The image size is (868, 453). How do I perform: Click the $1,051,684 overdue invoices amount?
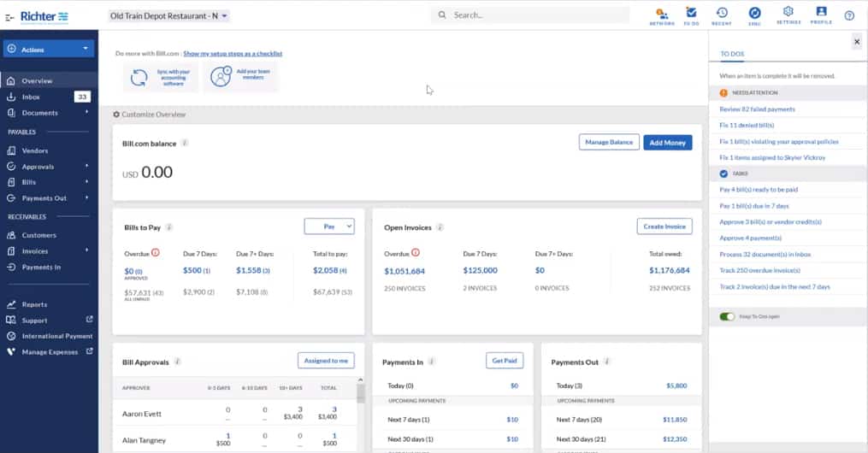coord(404,271)
